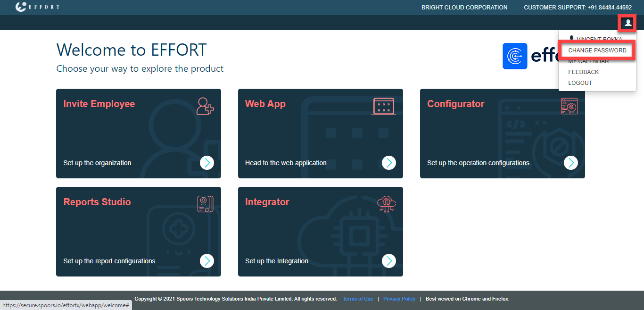Launch Reports Studio with its arrow button
This screenshot has height=310, width=644.
[x=207, y=261]
